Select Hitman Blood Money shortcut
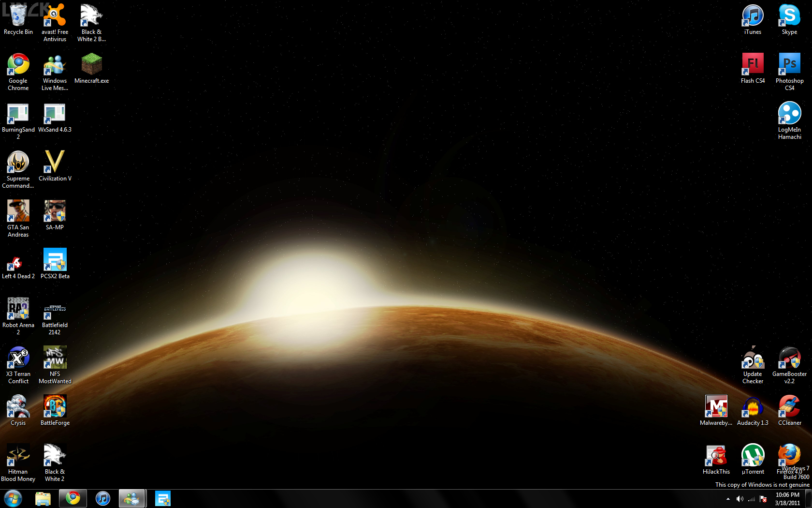This screenshot has width=812, height=508. click(18, 463)
